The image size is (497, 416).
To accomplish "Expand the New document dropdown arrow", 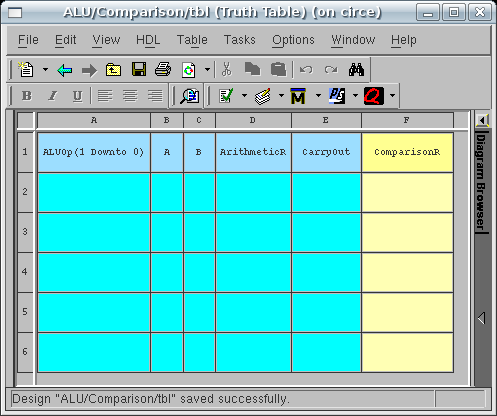I will pos(45,70).
